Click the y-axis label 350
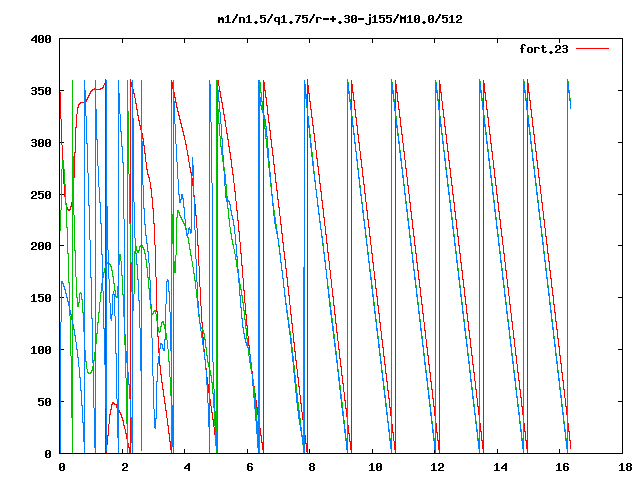 pos(41,91)
